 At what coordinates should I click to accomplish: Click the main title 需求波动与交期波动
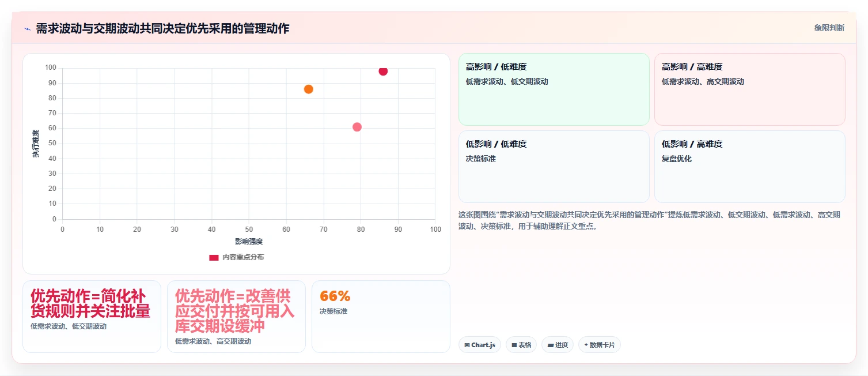[x=162, y=28]
